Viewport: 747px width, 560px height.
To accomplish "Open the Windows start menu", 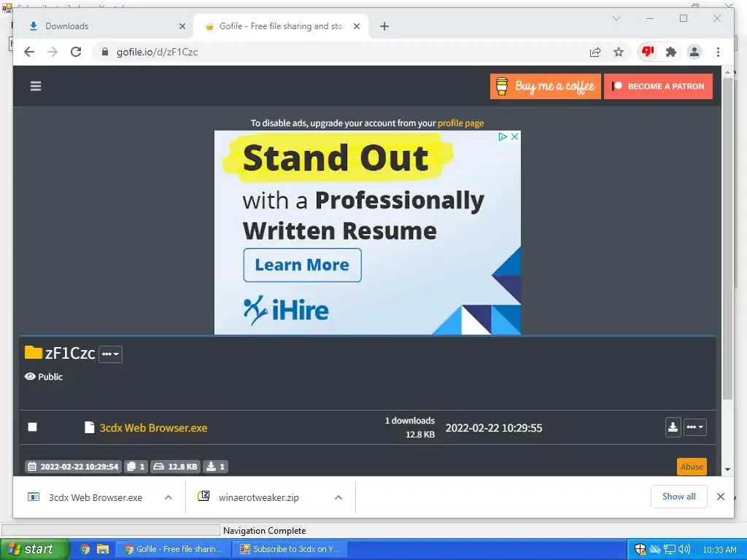I will point(35,549).
